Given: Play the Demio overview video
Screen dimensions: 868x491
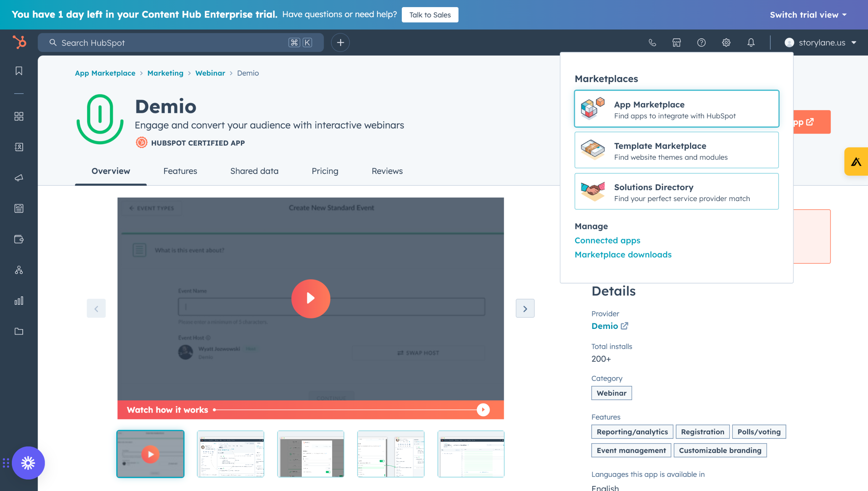Looking at the screenshot, I should click(311, 298).
